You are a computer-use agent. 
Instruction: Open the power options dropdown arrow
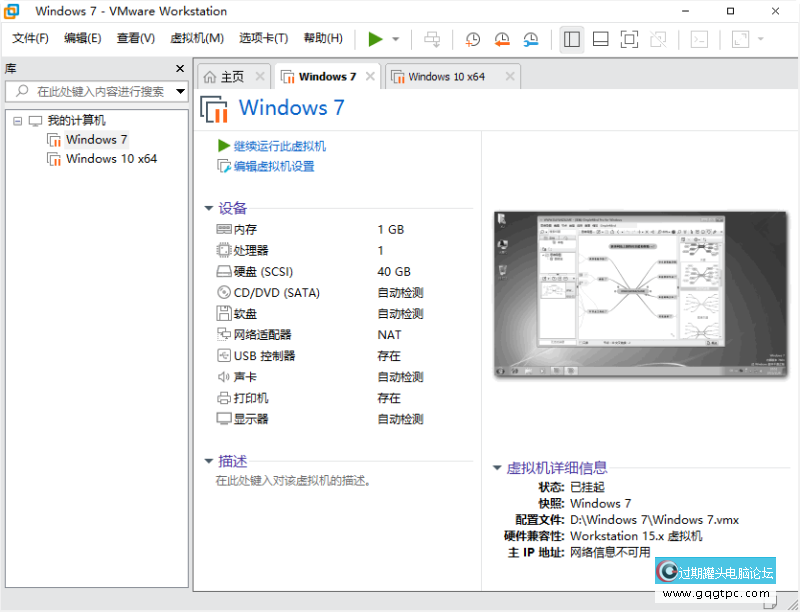(x=396, y=39)
